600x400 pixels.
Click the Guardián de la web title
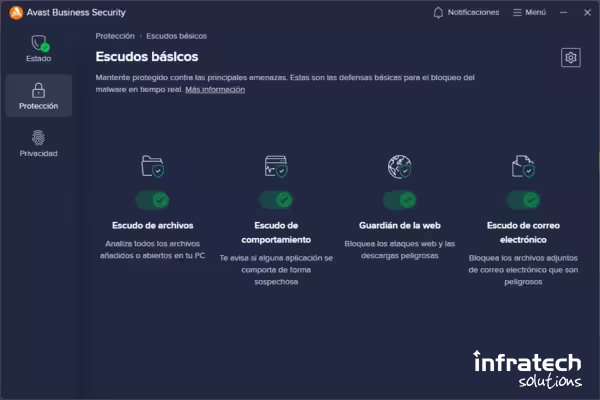tap(399, 225)
